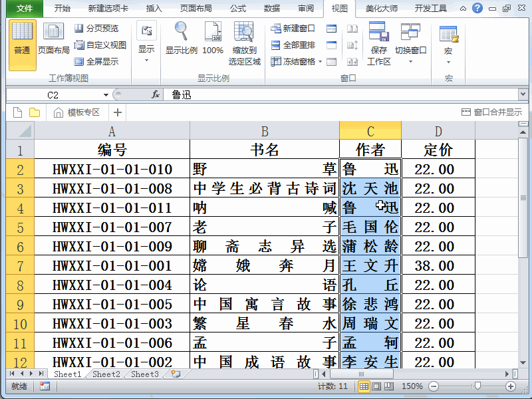Switch to Page Layout view in status bar
The image size is (532, 399).
coord(376,386)
